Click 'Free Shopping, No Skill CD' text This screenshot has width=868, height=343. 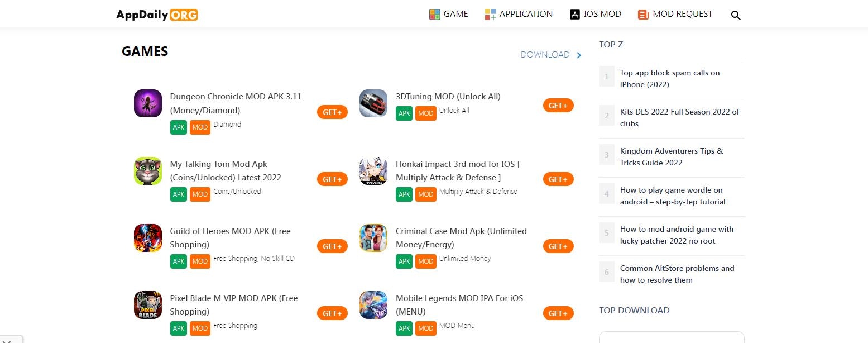(x=254, y=259)
